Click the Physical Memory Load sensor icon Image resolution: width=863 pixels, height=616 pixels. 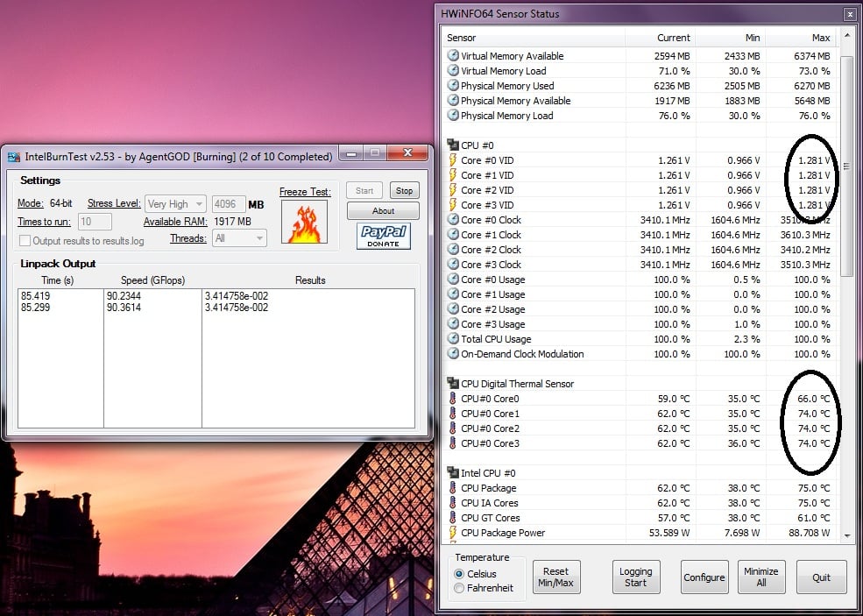tap(453, 115)
